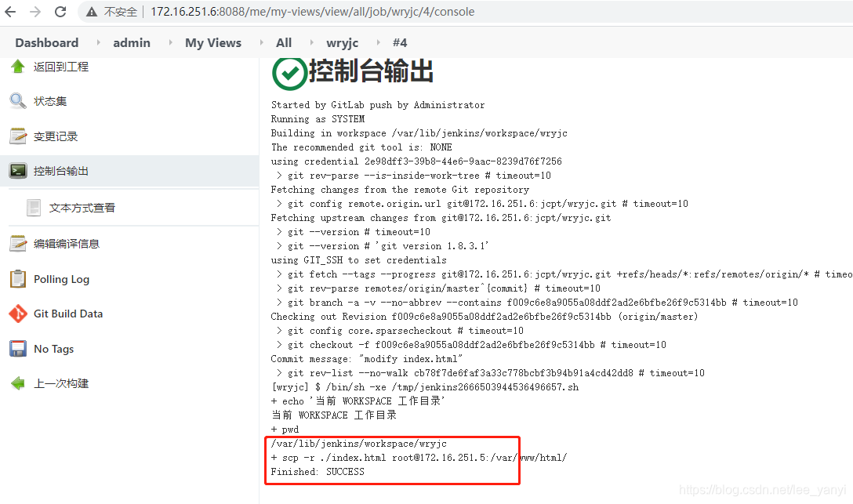The width and height of the screenshot is (853, 504).
Task: Click the No Tags sidebar icon
Action: pyautogui.click(x=20, y=348)
